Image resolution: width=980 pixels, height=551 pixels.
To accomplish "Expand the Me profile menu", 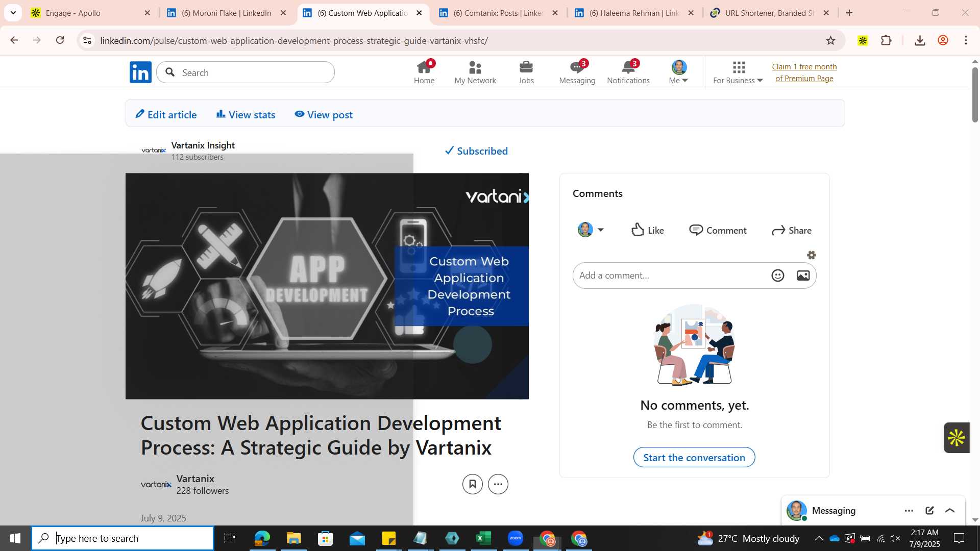I will click(x=679, y=72).
